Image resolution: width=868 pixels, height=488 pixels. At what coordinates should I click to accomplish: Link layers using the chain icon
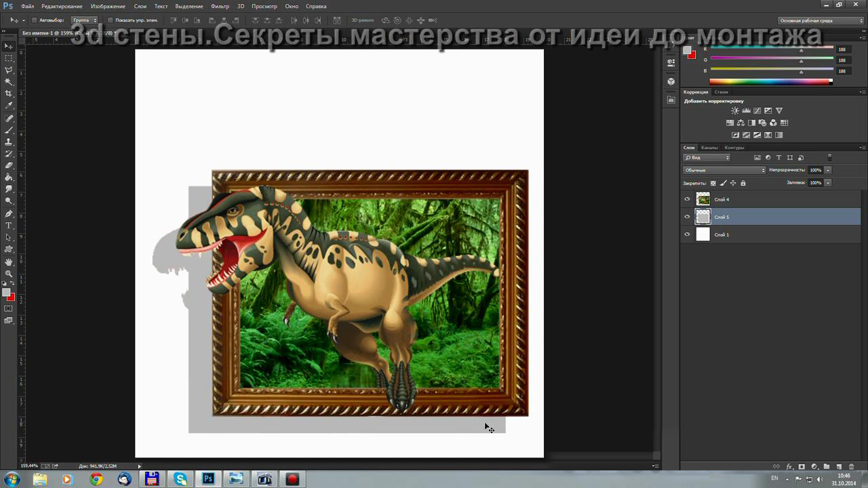776,466
